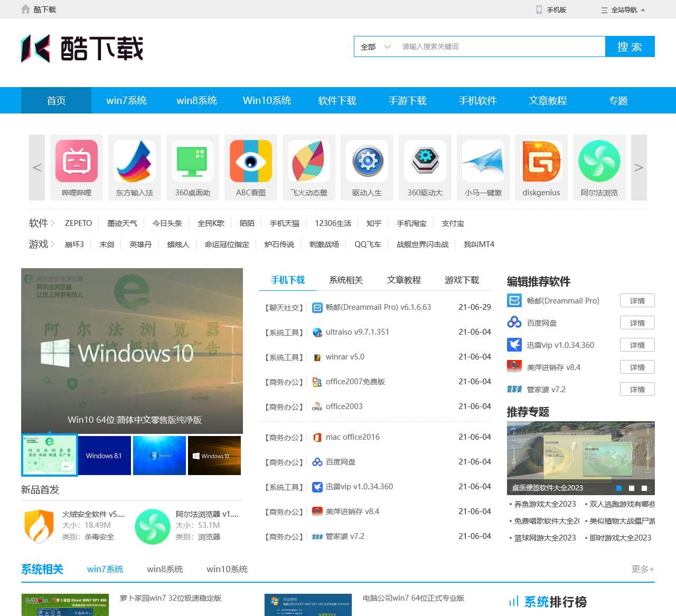Open the 阿尔法浏览器 icon in the carousel

599,162
